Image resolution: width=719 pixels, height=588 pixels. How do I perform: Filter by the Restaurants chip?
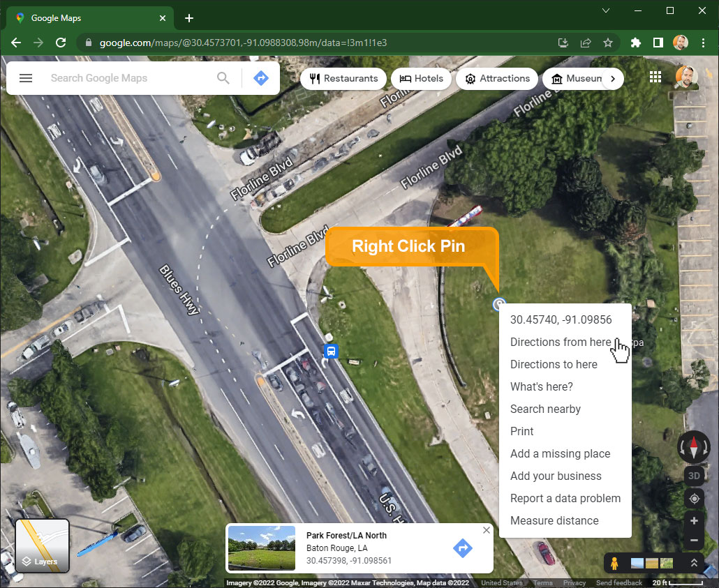(343, 78)
